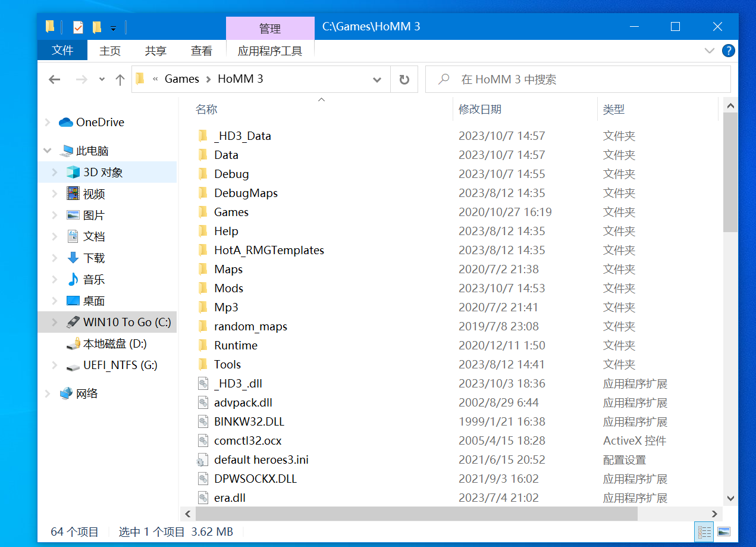
Task: Click the horizontal scrollbar right arrow
Action: 715,514
